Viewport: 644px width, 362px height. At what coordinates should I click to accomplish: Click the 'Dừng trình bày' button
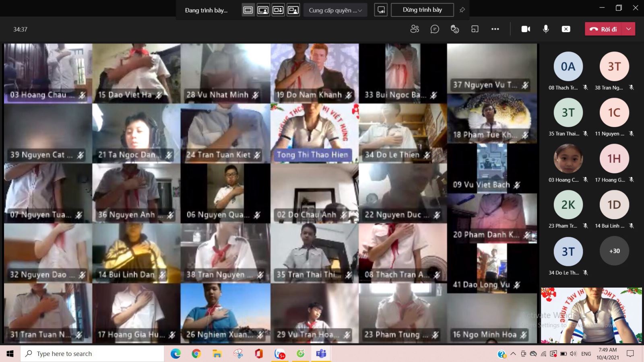(422, 10)
